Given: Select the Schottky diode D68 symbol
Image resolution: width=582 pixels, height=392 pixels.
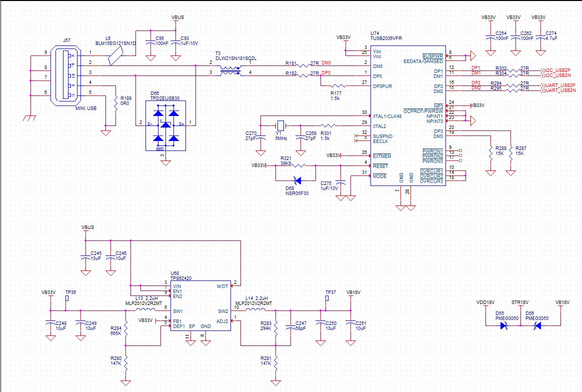Looking at the screenshot, I should 297,181.
